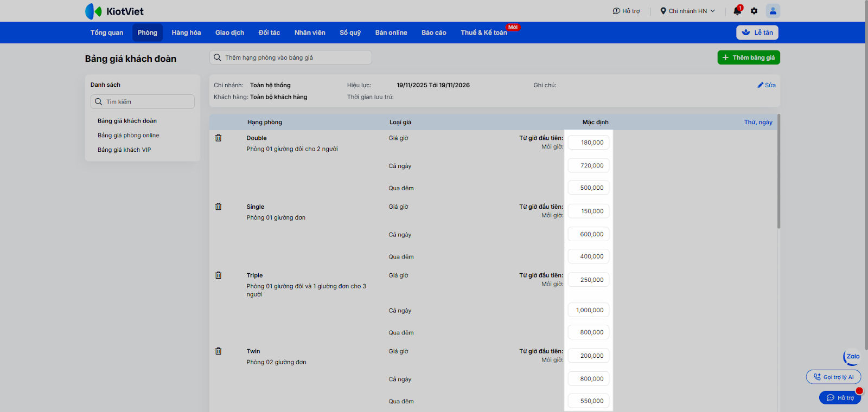The width and height of the screenshot is (868, 412).
Task: Open Thuế & Kế toán menu
Action: (x=483, y=33)
